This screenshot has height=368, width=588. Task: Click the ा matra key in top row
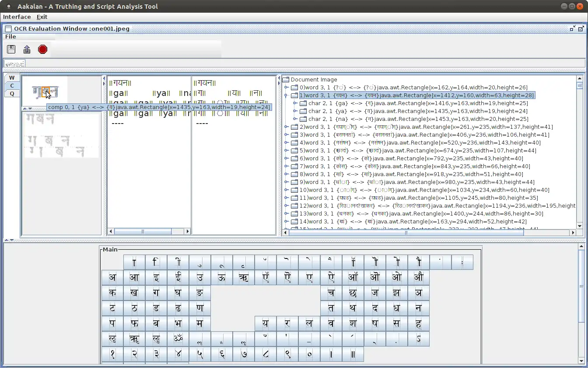134,262
